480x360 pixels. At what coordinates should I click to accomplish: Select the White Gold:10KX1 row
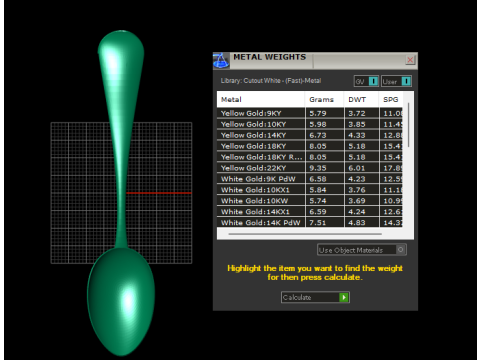click(310, 190)
